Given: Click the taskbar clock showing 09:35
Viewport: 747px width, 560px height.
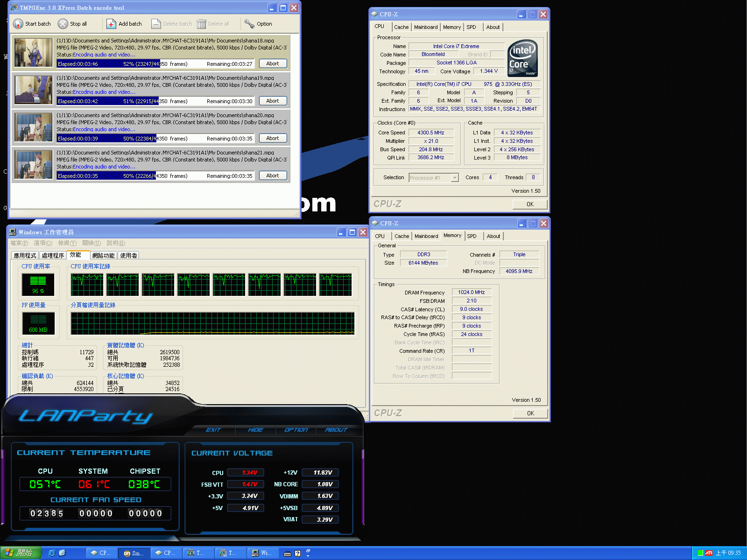Looking at the screenshot, I should (728, 553).
